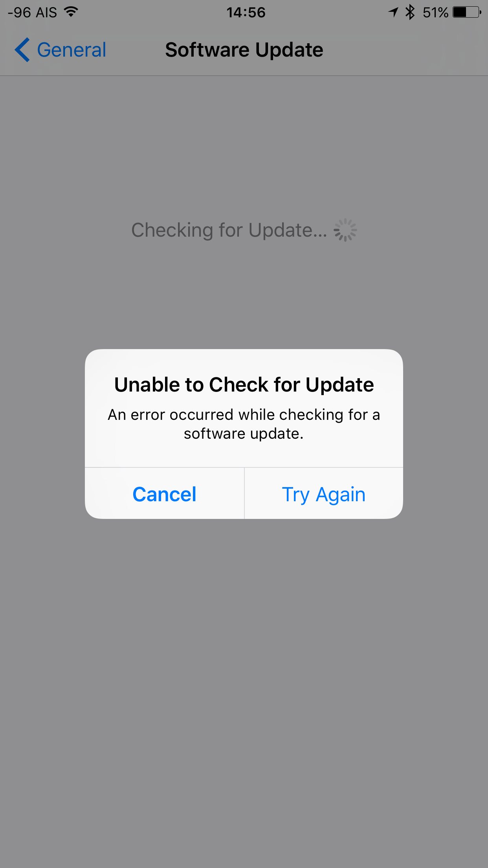Image resolution: width=488 pixels, height=868 pixels.
Task: Tap the Wi-Fi signal icon
Action: point(71,12)
